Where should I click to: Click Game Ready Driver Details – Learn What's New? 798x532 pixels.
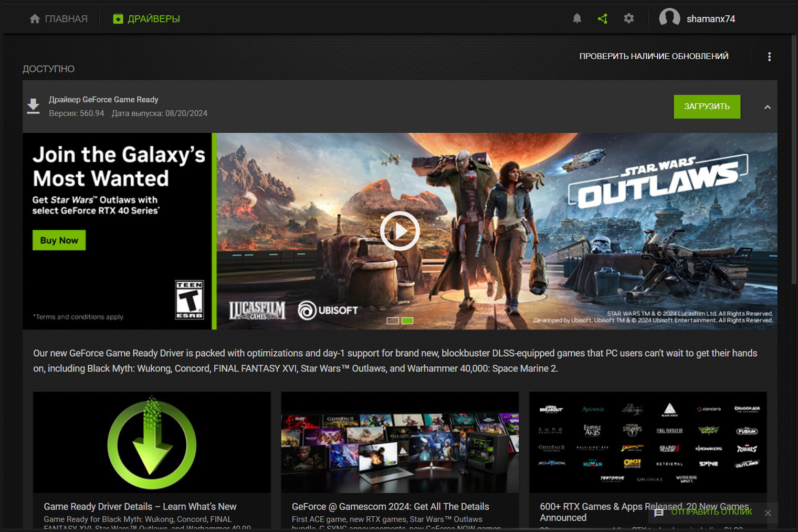140,506
